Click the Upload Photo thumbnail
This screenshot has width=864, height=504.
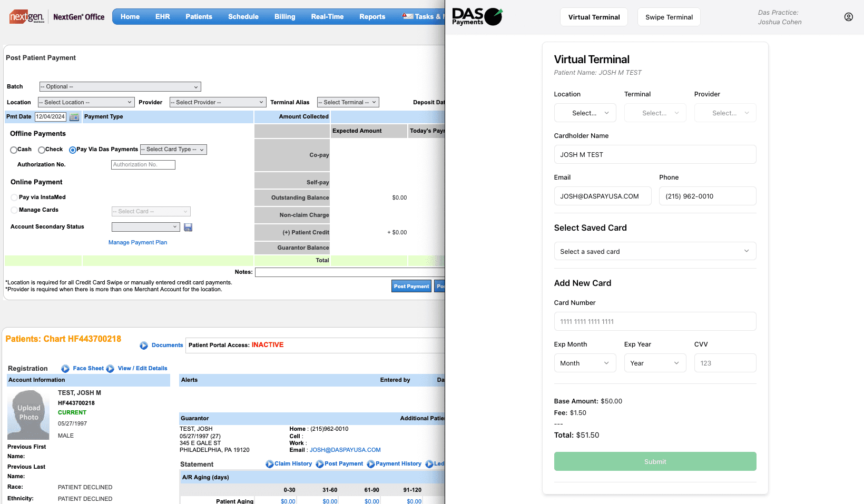click(28, 414)
